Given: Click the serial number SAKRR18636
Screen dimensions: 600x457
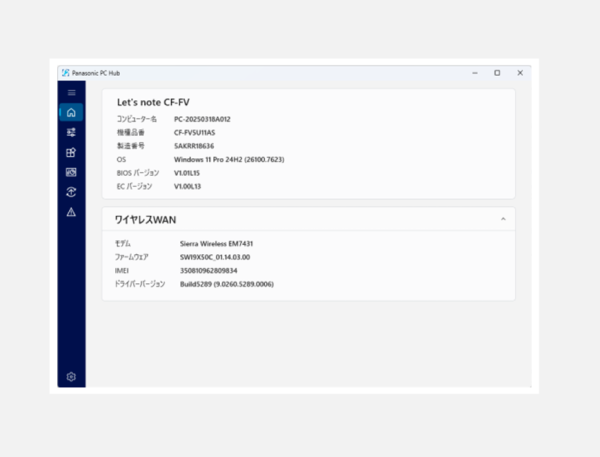Looking at the screenshot, I should [194, 146].
